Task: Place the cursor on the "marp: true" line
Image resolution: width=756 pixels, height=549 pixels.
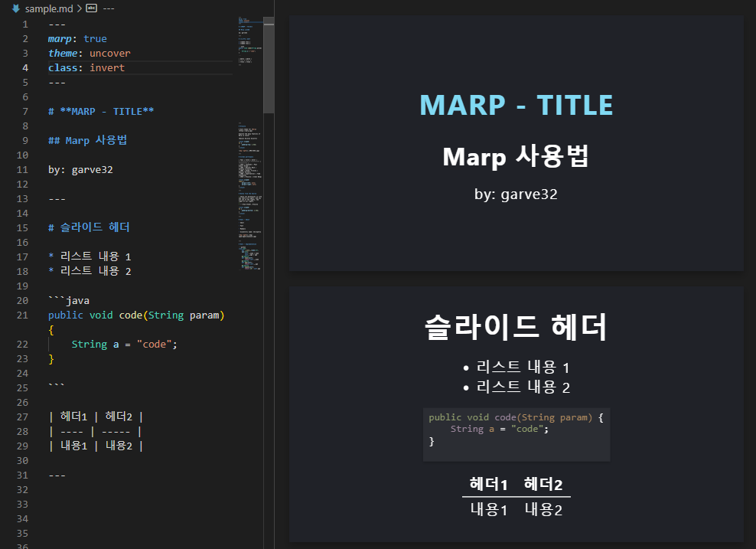Action: (77, 38)
